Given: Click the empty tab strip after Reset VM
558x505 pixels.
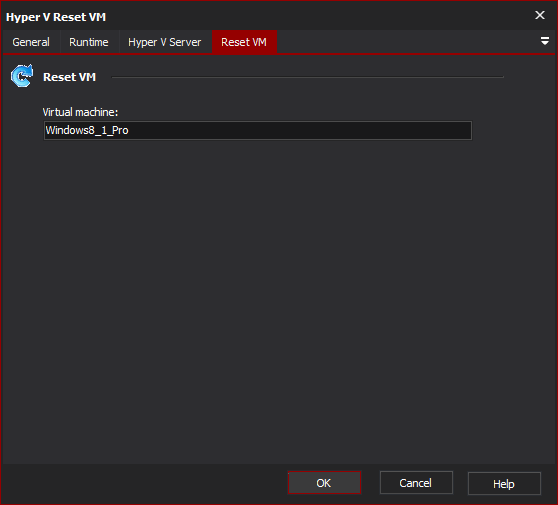Looking at the screenshot, I should pos(406,42).
